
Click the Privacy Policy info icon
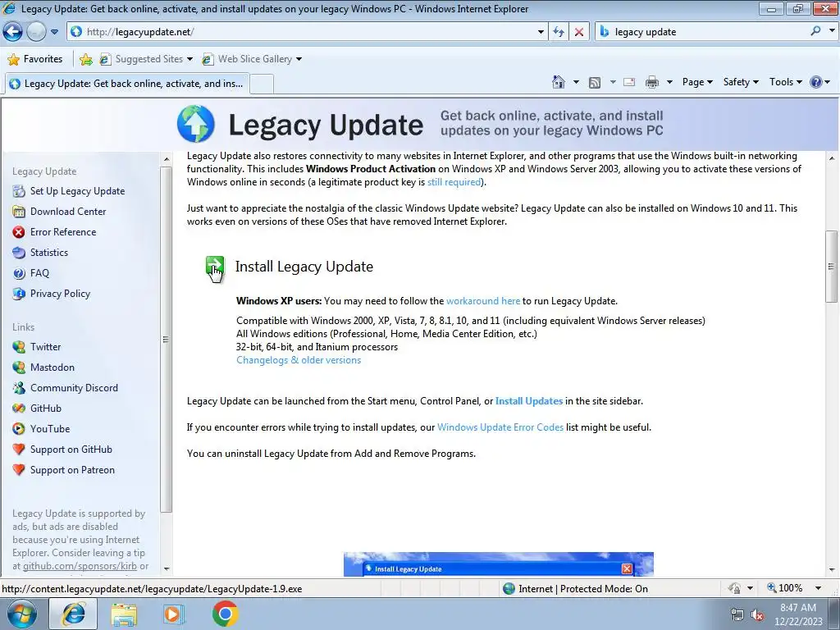19,294
